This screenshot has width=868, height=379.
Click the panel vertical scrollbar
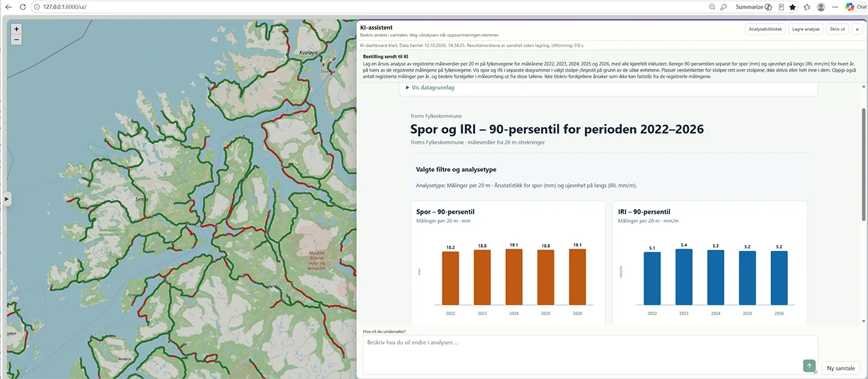pyautogui.click(x=863, y=164)
